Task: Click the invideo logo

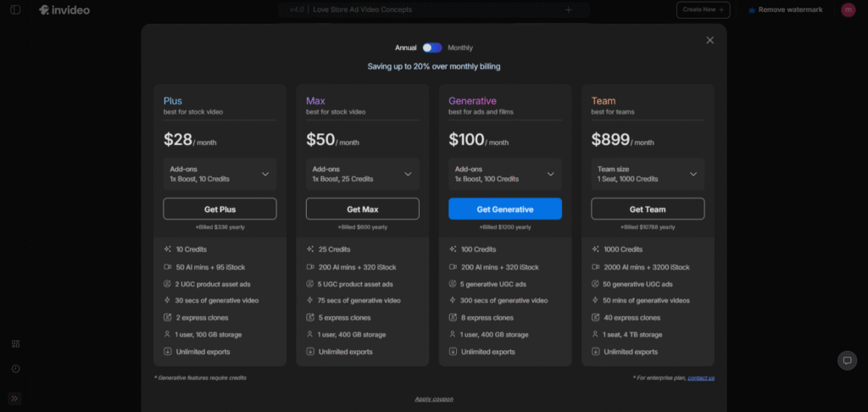Action: [x=64, y=10]
